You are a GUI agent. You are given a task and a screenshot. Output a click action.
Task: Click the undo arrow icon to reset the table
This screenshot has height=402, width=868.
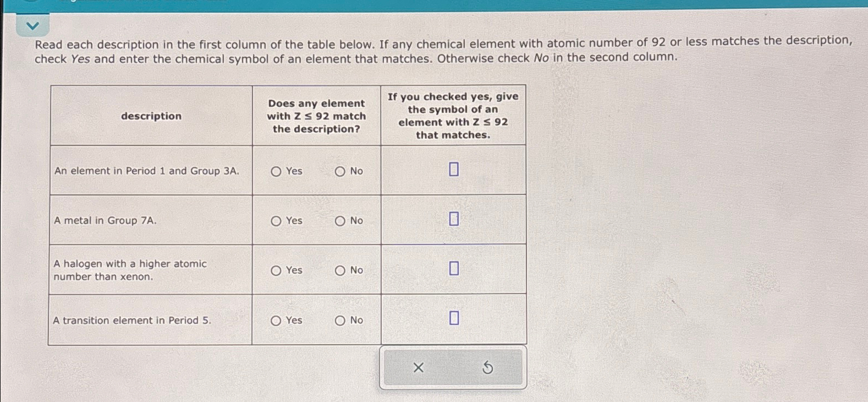point(487,367)
